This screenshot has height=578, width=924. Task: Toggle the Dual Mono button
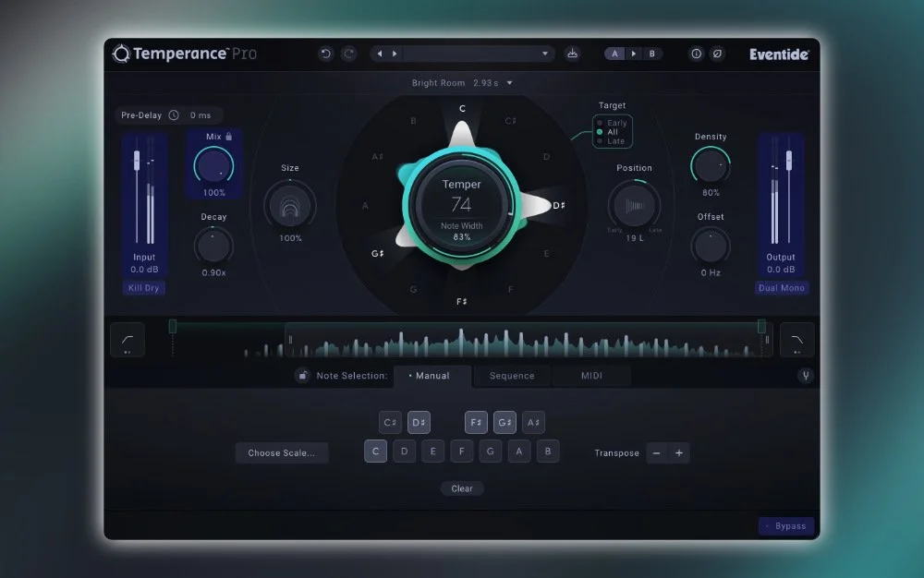(782, 288)
